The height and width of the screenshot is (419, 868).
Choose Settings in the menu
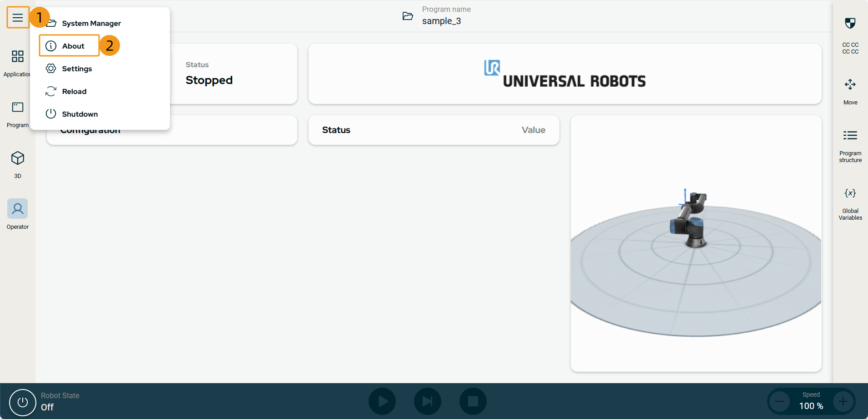tap(76, 69)
